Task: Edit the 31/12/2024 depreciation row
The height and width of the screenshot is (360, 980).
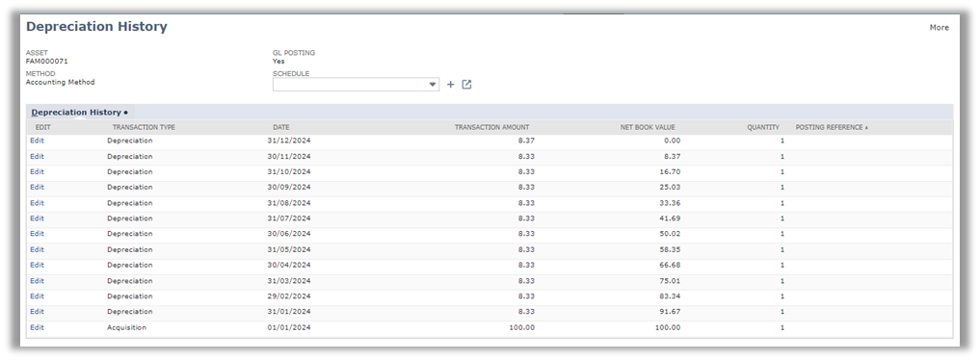Action: [x=37, y=141]
